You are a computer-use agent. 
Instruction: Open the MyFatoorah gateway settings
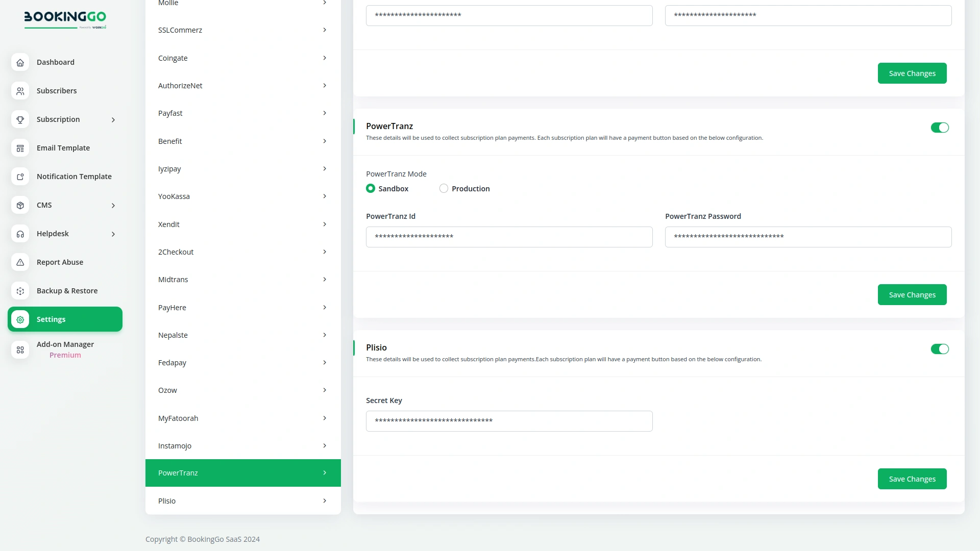tap(242, 418)
